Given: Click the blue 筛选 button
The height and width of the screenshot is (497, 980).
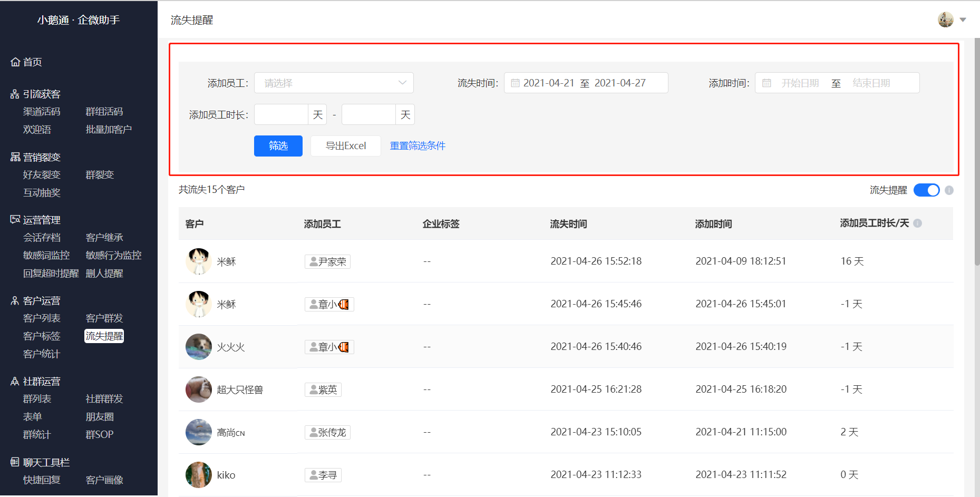Looking at the screenshot, I should 278,146.
